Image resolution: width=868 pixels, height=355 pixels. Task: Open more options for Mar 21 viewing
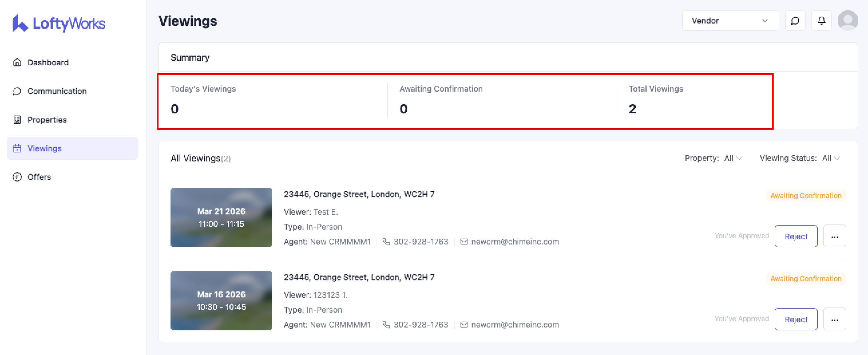pyautogui.click(x=834, y=236)
